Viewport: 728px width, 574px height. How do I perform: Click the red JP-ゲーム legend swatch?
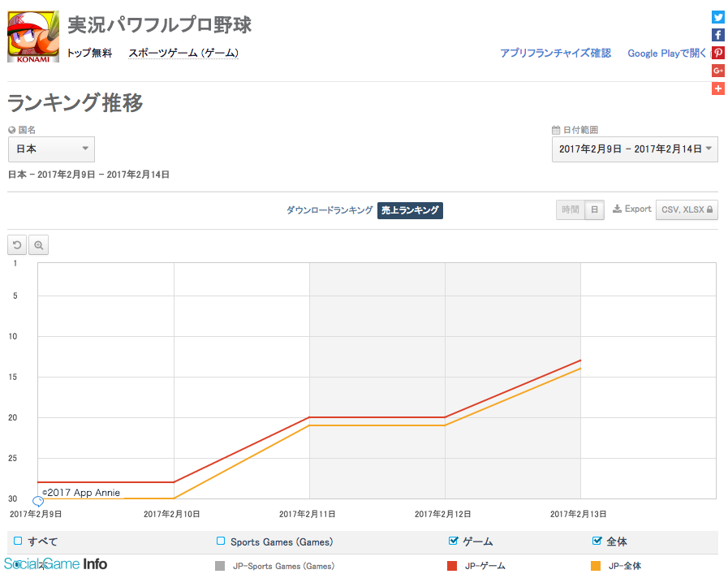[452, 566]
